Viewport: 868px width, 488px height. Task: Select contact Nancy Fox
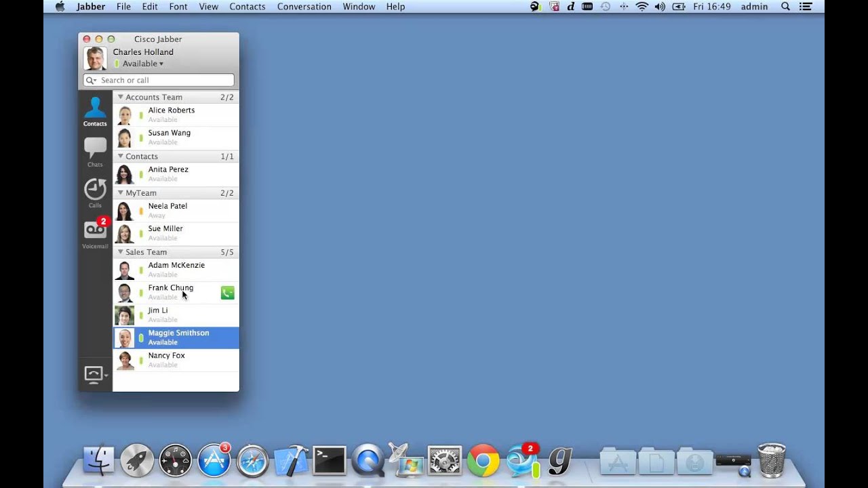coord(176,360)
